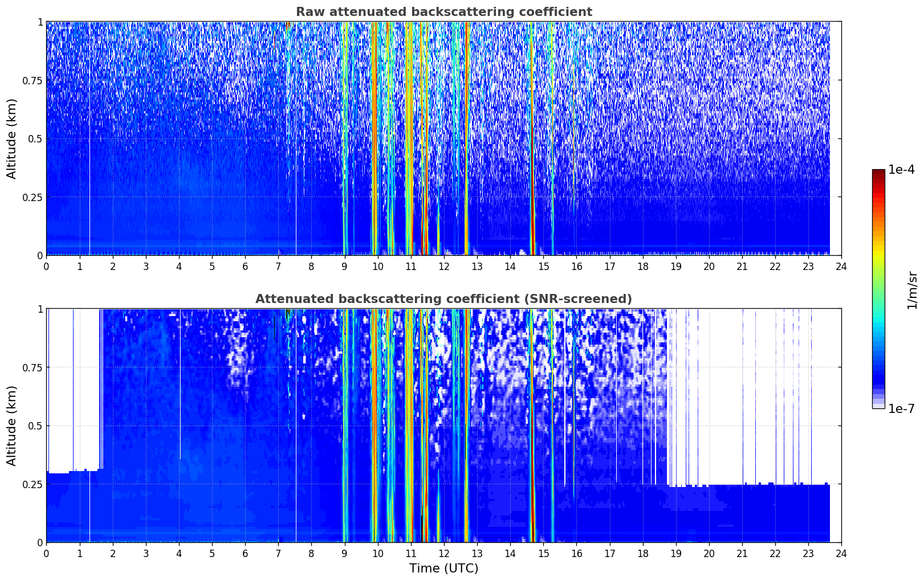924x581 pixels.
Task: Click the hour 12 tick on bottom axis
Action: pyautogui.click(x=444, y=554)
